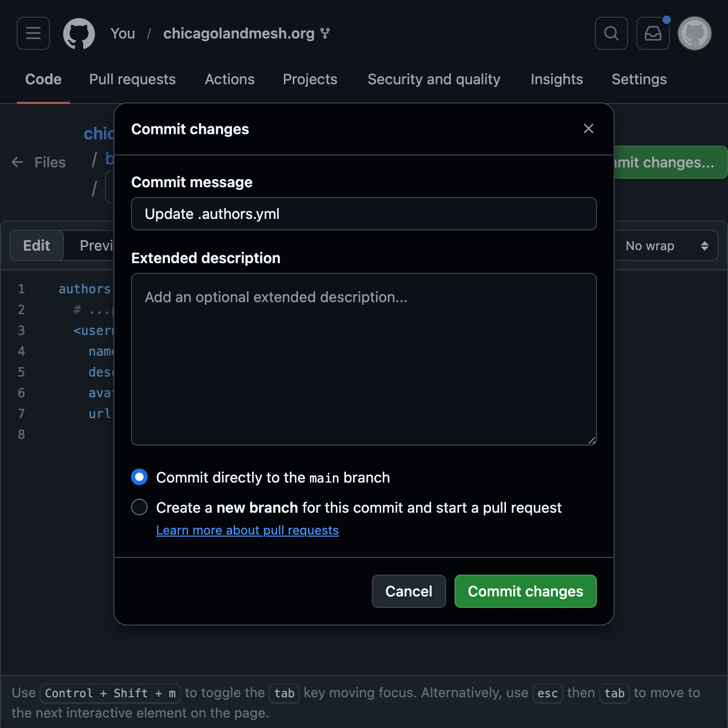
Task: Click the fork icon beside repository name
Action: tap(325, 34)
